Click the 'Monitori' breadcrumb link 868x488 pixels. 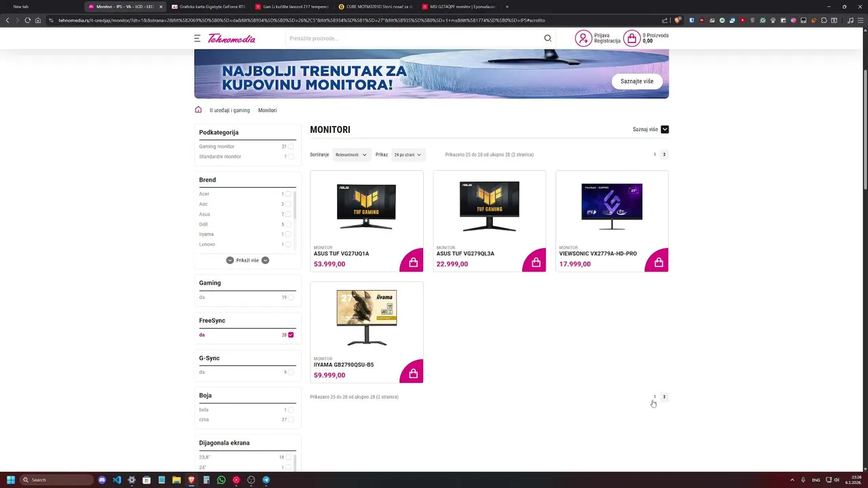[x=267, y=110]
